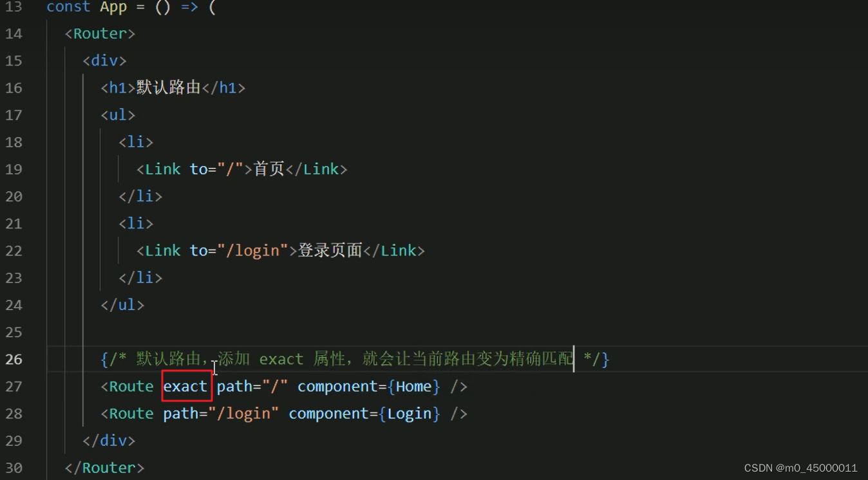Screen dimensions: 868x480
Task: Click the "/login" string in Link
Action: [252, 250]
